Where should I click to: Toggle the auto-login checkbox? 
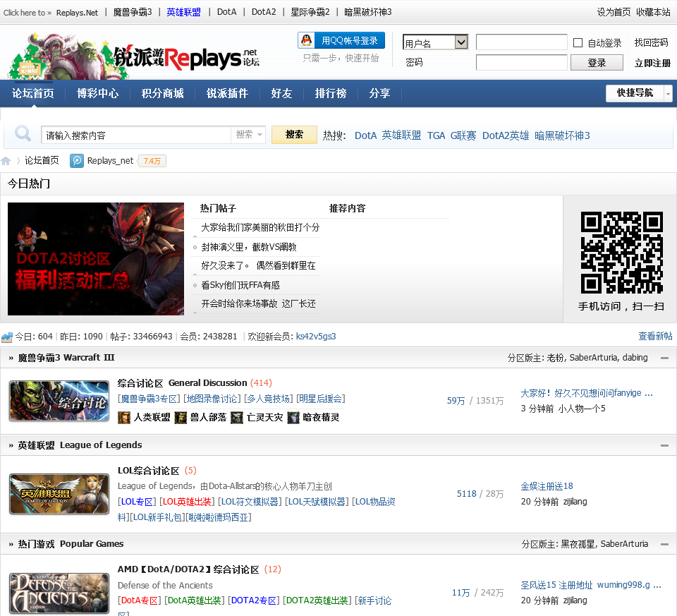point(578,42)
